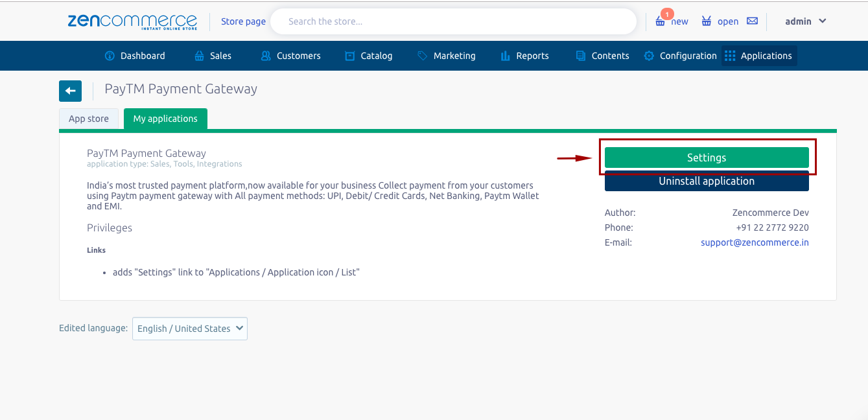Click the adds Settings link bullet

(x=236, y=272)
